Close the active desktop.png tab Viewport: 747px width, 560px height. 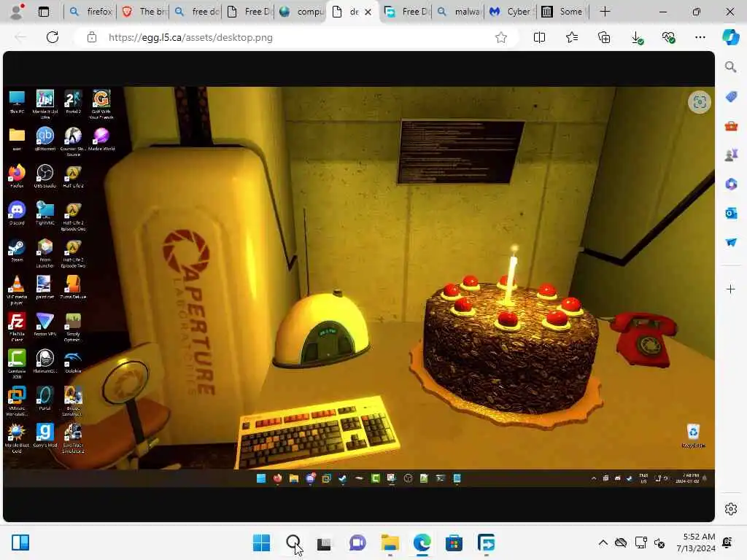click(368, 12)
